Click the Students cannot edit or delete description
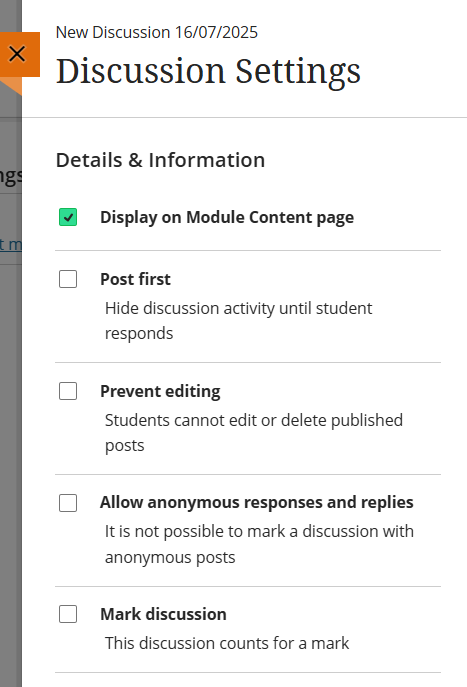Viewport: 467px width, 687px height. pos(254,432)
